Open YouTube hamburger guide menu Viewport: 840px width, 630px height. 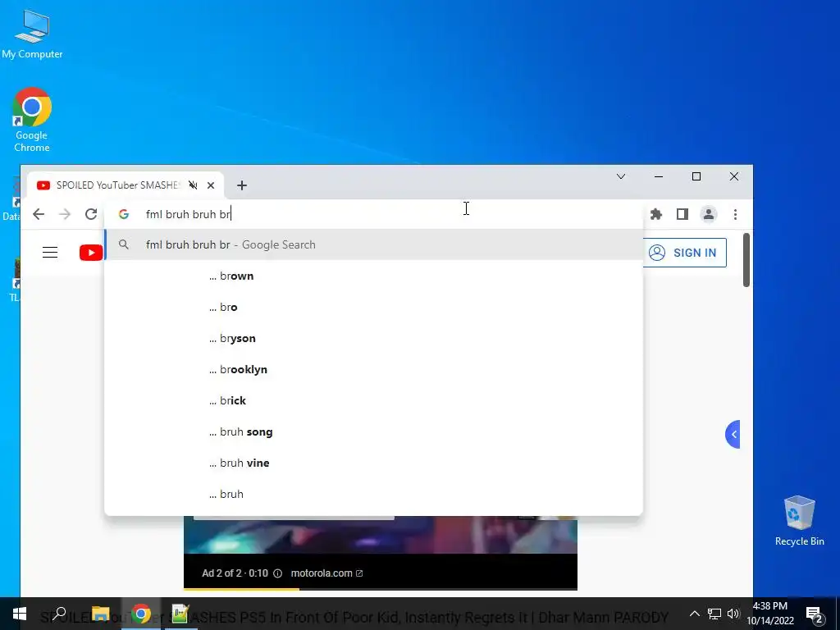50,253
